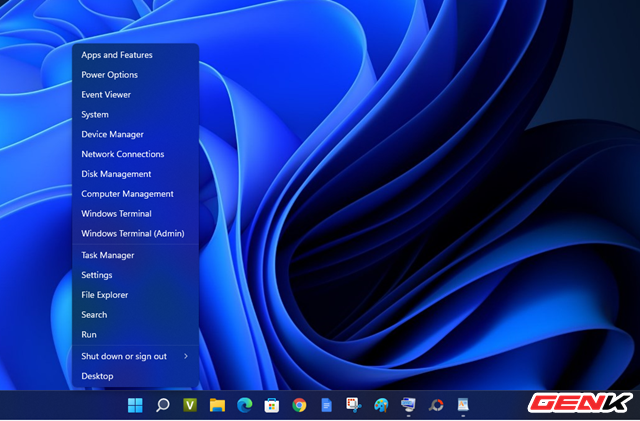Image resolution: width=640 pixels, height=421 pixels.
Task: Select Search in the context menu
Action: tap(136, 314)
